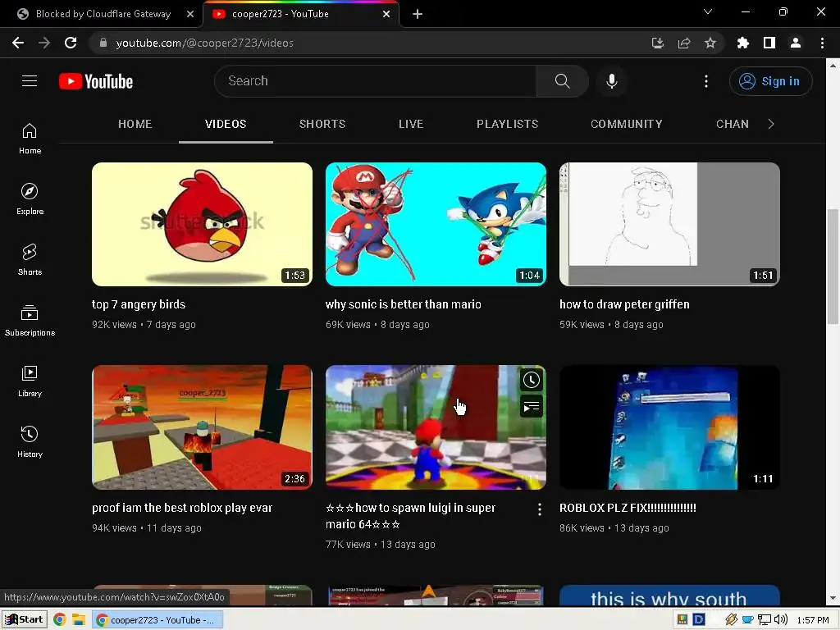840x630 pixels.
Task: Open 'top 7 angery birds' video title
Action: [138, 304]
